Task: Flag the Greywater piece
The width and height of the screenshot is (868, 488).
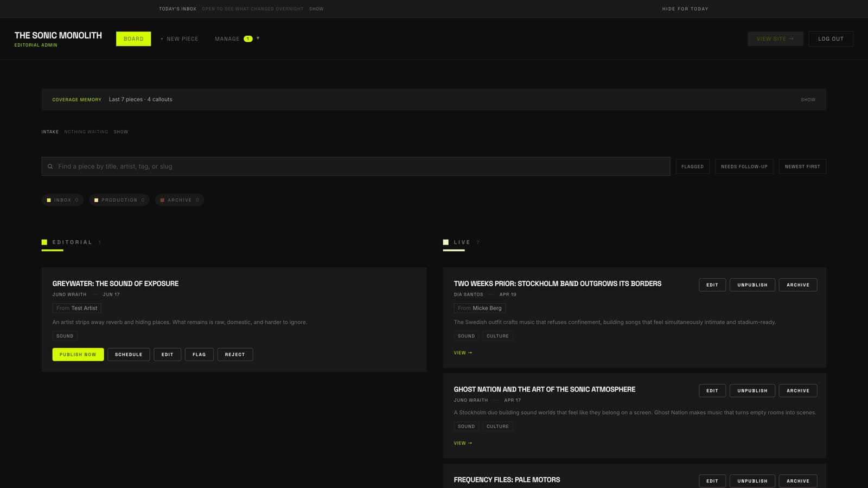Action: pos(199,355)
